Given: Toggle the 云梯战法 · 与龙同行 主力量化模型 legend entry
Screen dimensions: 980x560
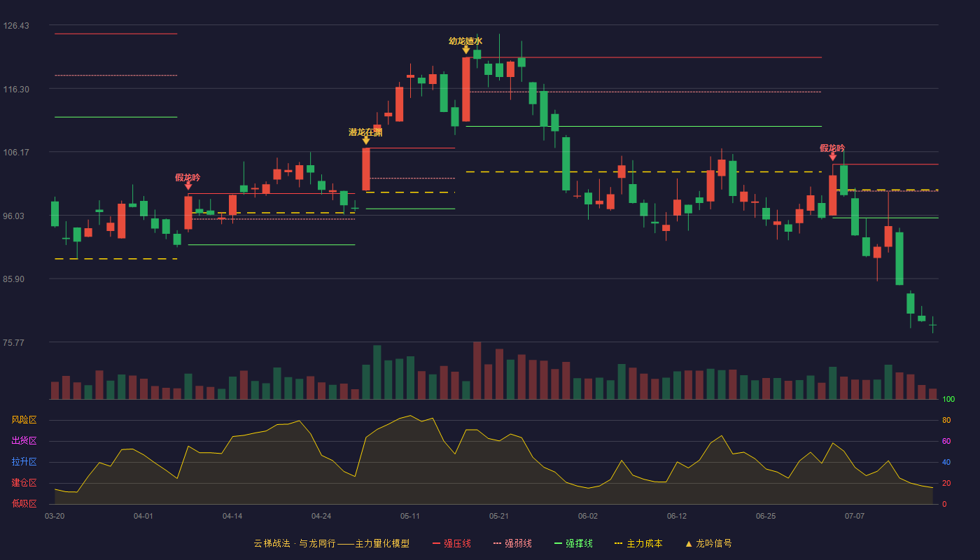Looking at the screenshot, I should (331, 543).
